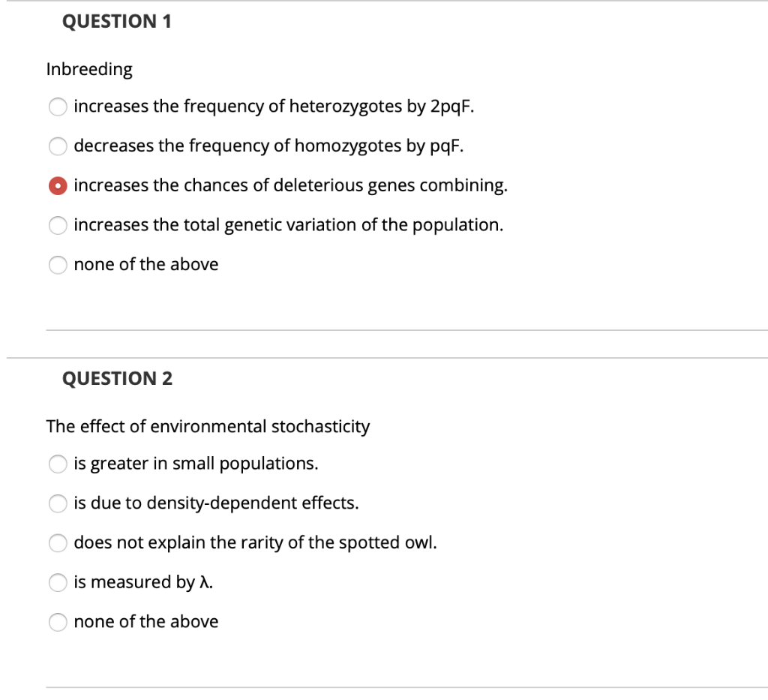
Task: Select "is due to density-dependent effects"
Action: click(58, 503)
